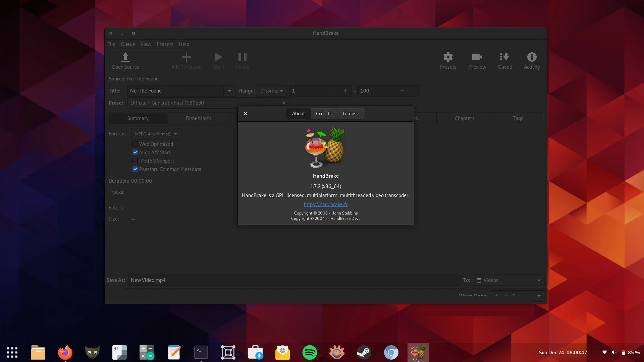The image size is (644, 362).
Task: Click the Pause toolbar icon
Action: [x=242, y=57]
